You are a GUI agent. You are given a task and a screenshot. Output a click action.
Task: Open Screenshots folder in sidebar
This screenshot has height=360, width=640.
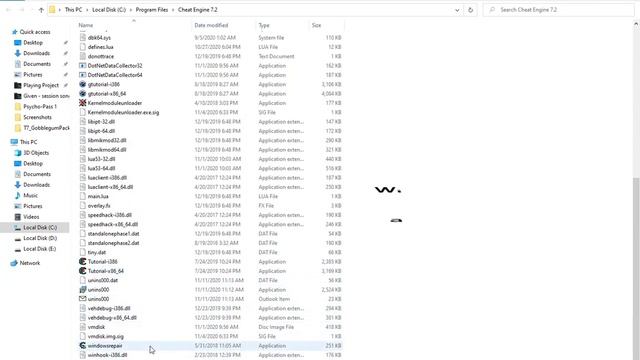(37, 117)
